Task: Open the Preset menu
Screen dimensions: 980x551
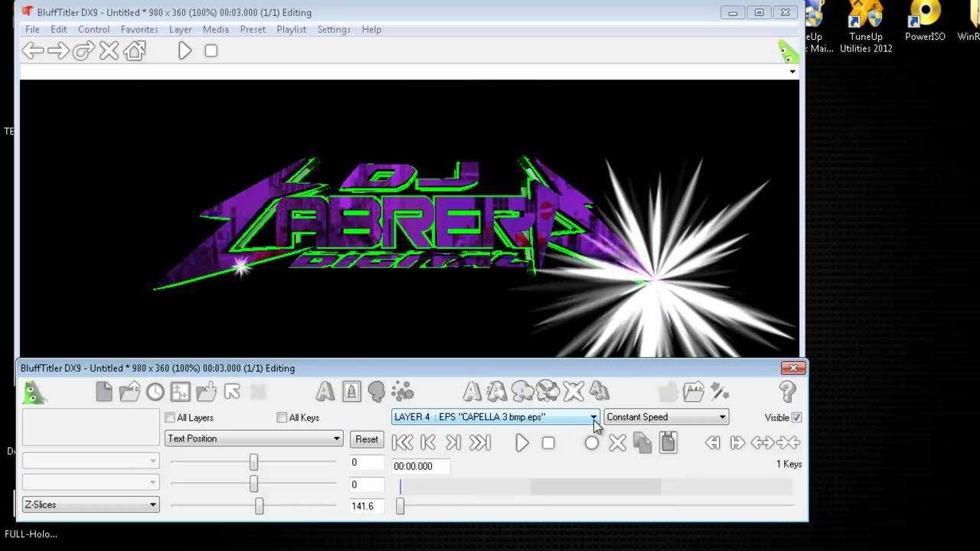Action: pos(253,29)
